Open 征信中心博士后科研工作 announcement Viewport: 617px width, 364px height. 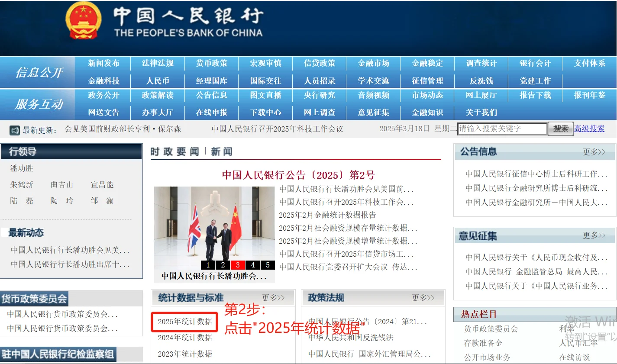tap(536, 174)
